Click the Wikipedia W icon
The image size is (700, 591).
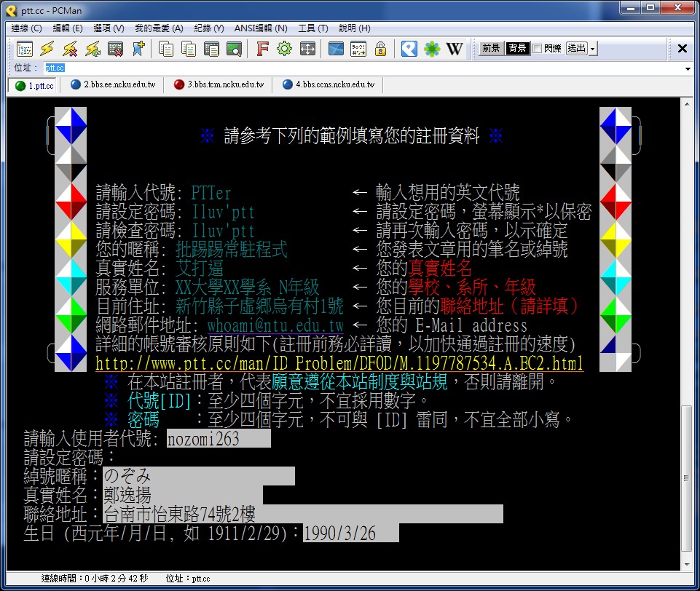tap(455, 49)
